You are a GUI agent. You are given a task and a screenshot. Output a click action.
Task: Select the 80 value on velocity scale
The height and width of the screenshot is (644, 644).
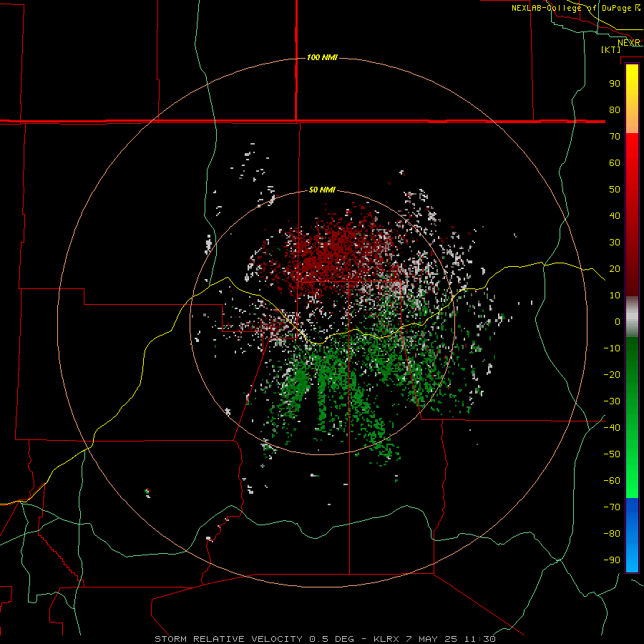[x=615, y=110]
